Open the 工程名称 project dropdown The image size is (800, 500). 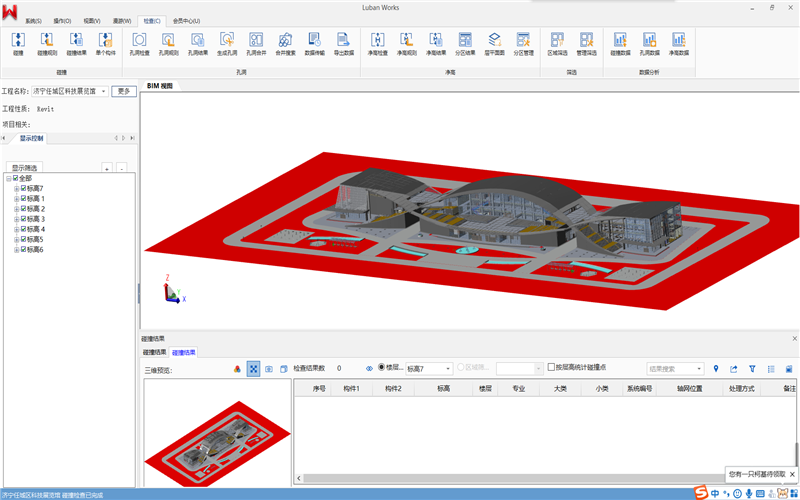click(104, 91)
